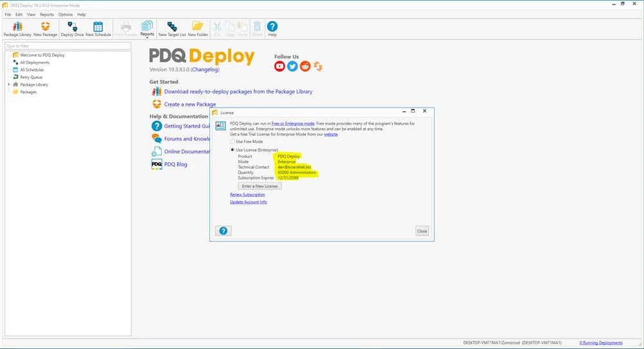Screen dimensions: 644x349
Task: Create a New Schedule via toolbar icon
Action: click(98, 29)
